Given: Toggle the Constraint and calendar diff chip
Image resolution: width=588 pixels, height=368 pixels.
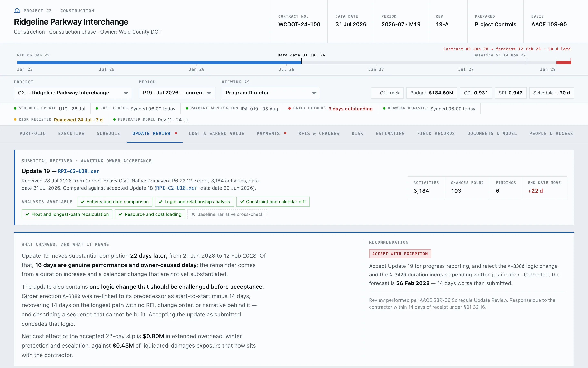Looking at the screenshot, I should point(273,202).
